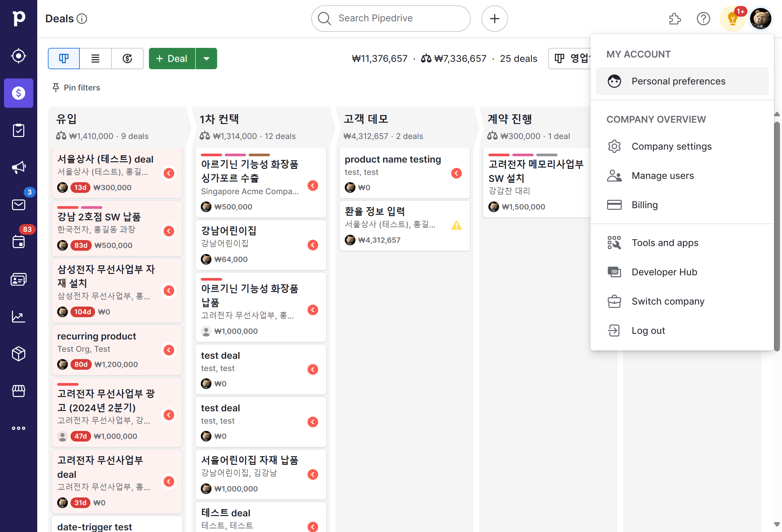Search deals using Pipedrive search bar

pyautogui.click(x=391, y=18)
